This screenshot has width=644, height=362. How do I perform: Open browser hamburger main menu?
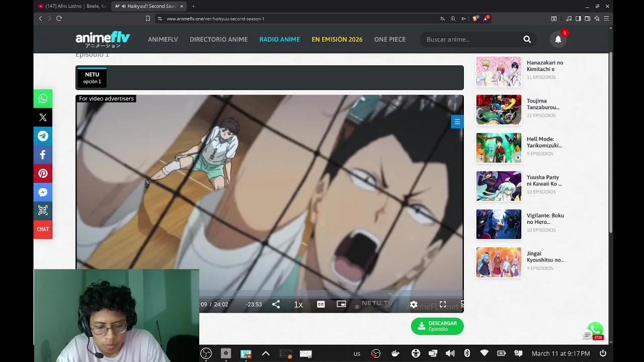coord(606,19)
